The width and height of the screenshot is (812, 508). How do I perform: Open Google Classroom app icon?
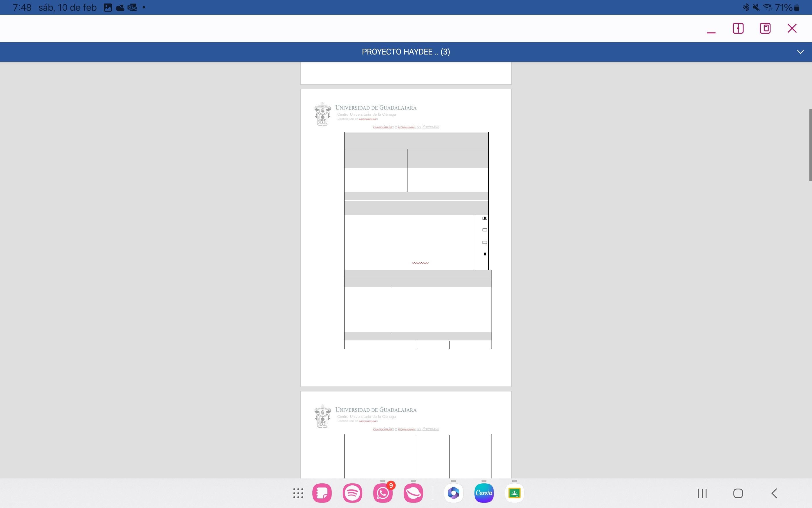[x=514, y=493]
